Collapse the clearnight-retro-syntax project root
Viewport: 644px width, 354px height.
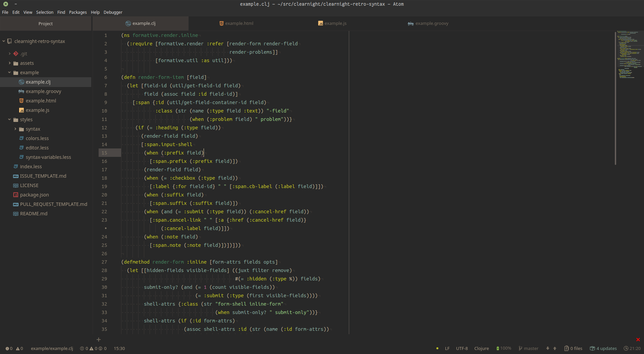pos(4,41)
